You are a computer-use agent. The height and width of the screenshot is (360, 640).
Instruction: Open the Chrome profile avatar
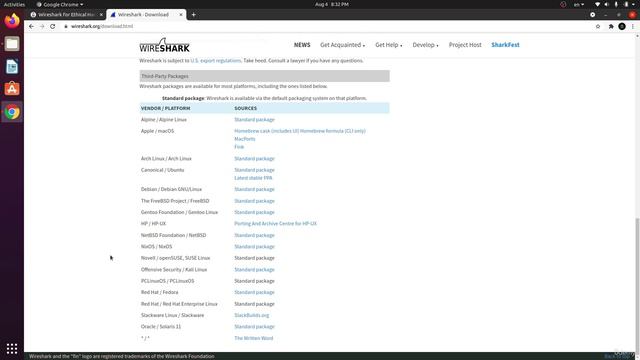pyautogui.click(x=622, y=26)
